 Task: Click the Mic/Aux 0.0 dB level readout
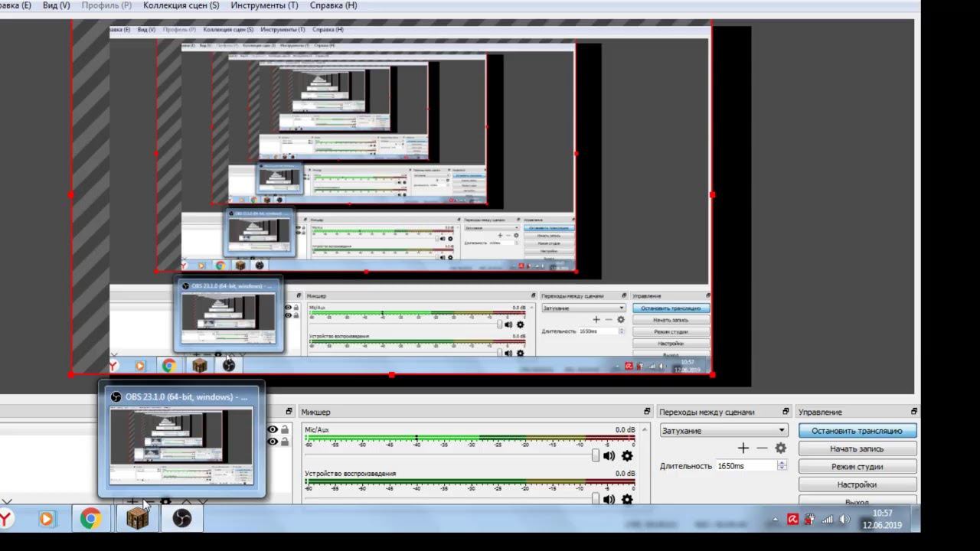(x=625, y=430)
